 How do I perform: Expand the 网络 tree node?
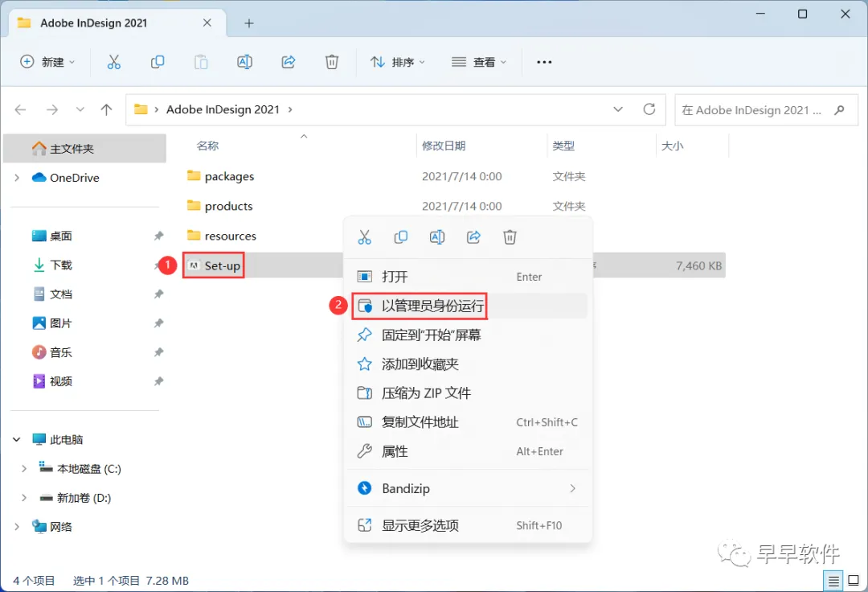(x=17, y=527)
